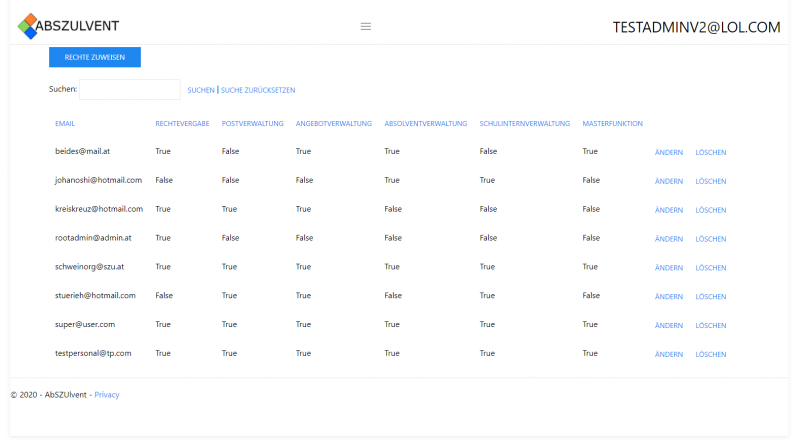Click the TESTADMINV2@LOL.COM account text
The image size is (800, 447).
pyautogui.click(x=696, y=27)
